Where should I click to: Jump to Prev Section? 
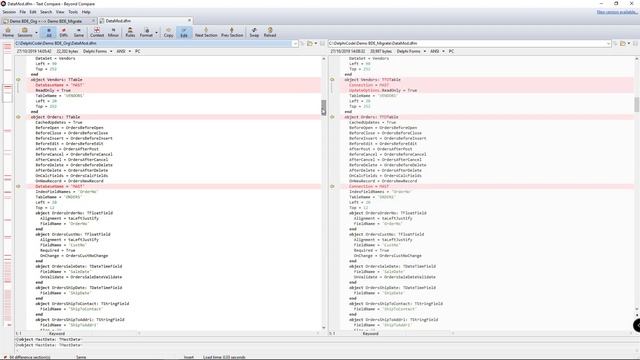tap(232, 32)
